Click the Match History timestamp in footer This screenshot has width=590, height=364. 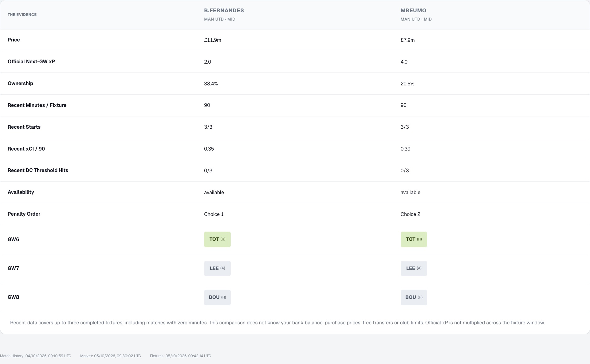pos(36,356)
